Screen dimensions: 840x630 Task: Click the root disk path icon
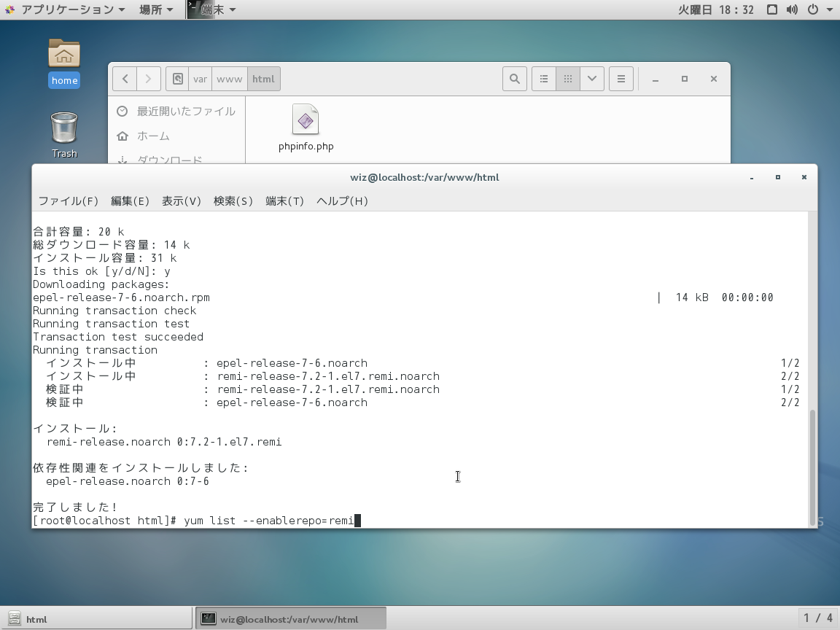click(178, 79)
